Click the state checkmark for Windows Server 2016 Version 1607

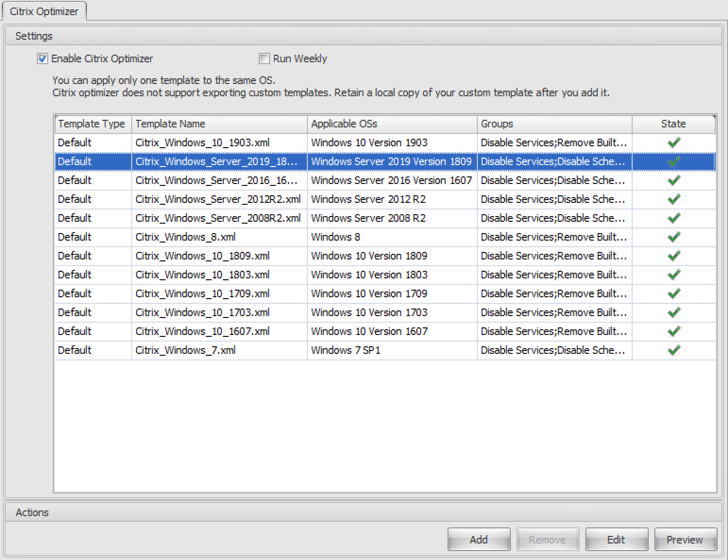click(674, 180)
